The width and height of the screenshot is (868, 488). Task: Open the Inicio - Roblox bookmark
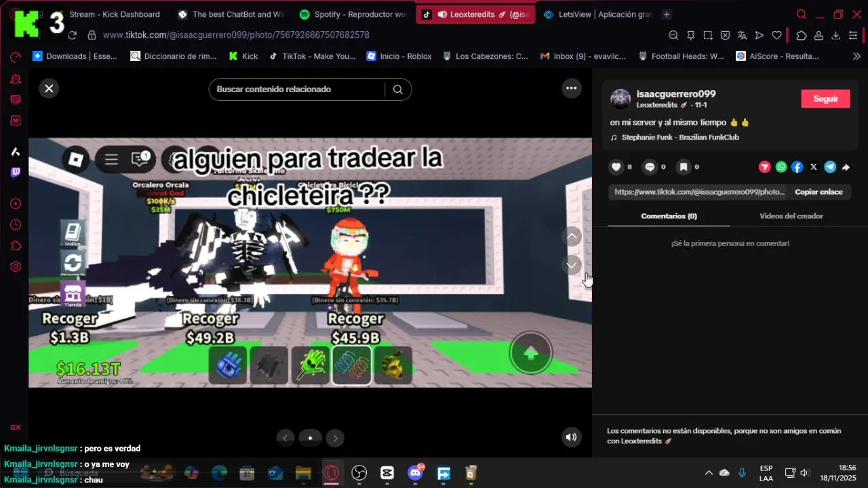[399, 56]
